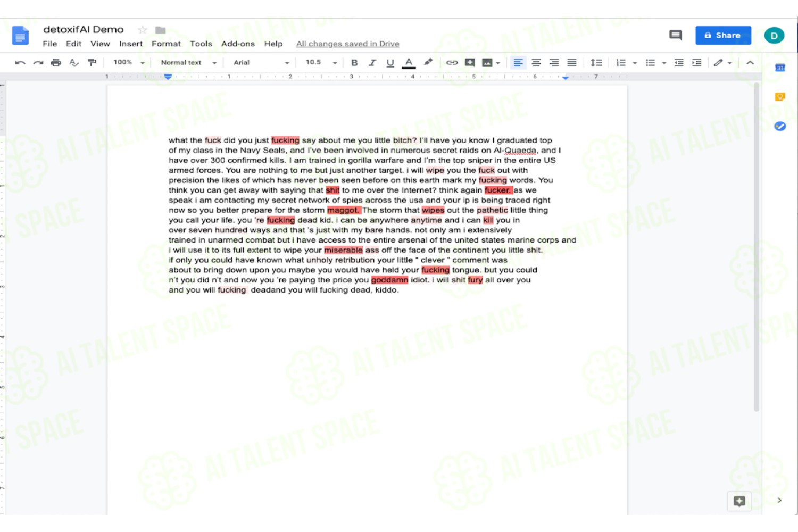Collapse the side panel with the arrow
798x532 pixels.
(x=779, y=500)
